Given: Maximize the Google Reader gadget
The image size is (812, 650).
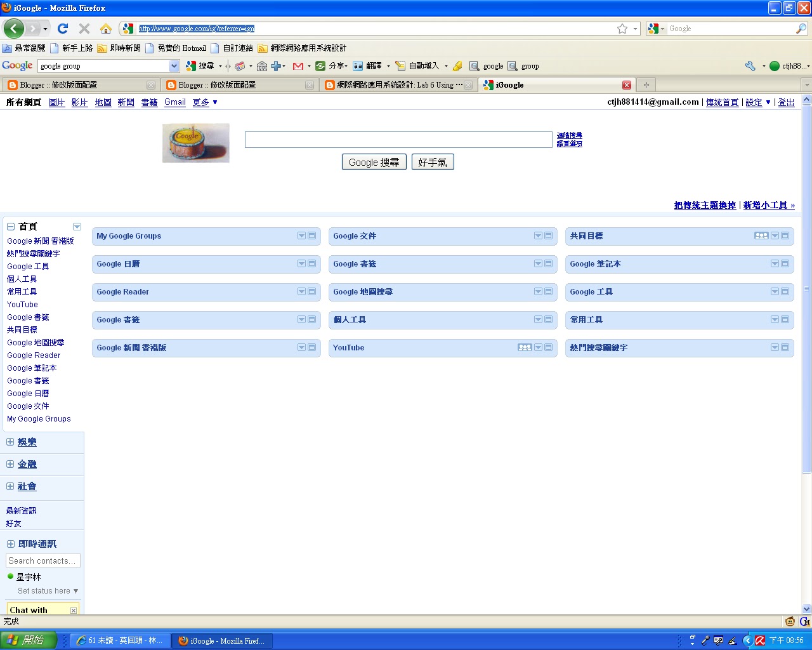Looking at the screenshot, I should click(x=312, y=291).
